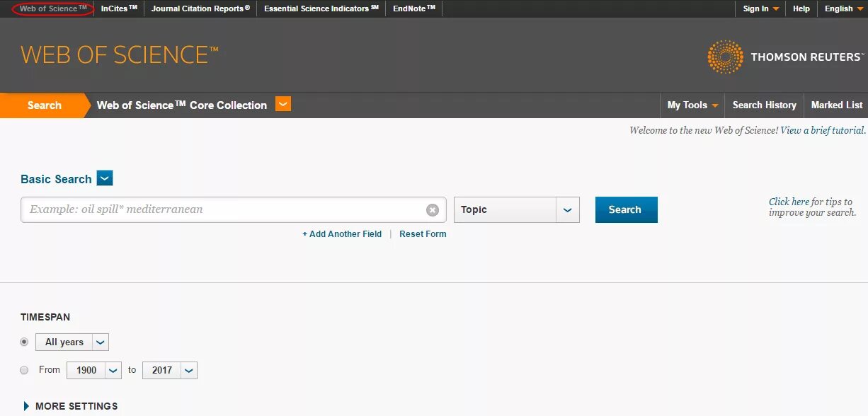This screenshot has width=868, height=416.
Task: Select the From year range radio button
Action: [25, 369]
